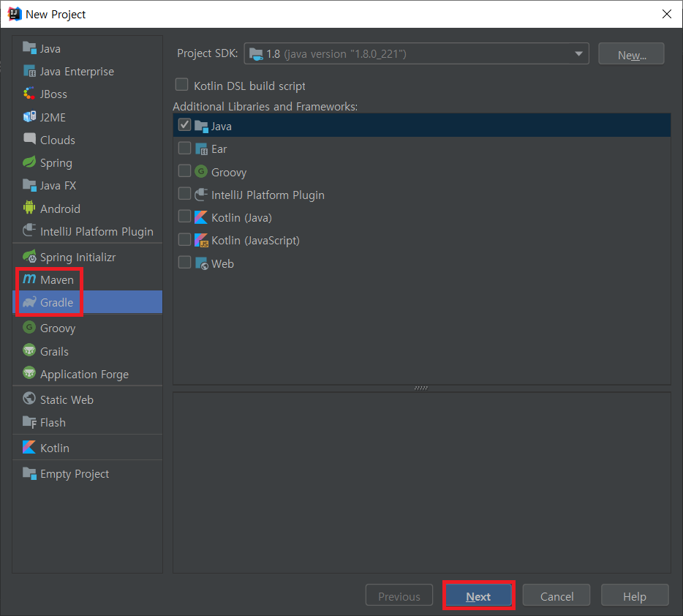Select the Spring Initializr icon
The width and height of the screenshot is (683, 616).
tap(29, 257)
